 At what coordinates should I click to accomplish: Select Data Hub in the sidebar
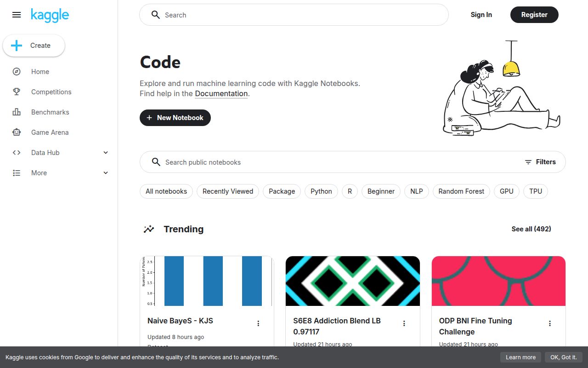[x=59, y=153]
